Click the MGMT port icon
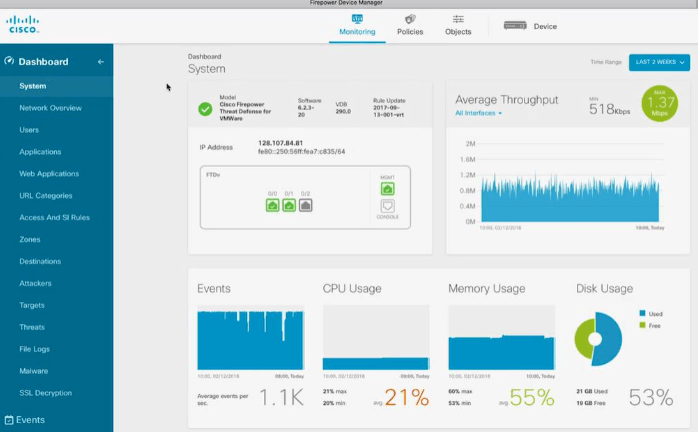 point(388,189)
